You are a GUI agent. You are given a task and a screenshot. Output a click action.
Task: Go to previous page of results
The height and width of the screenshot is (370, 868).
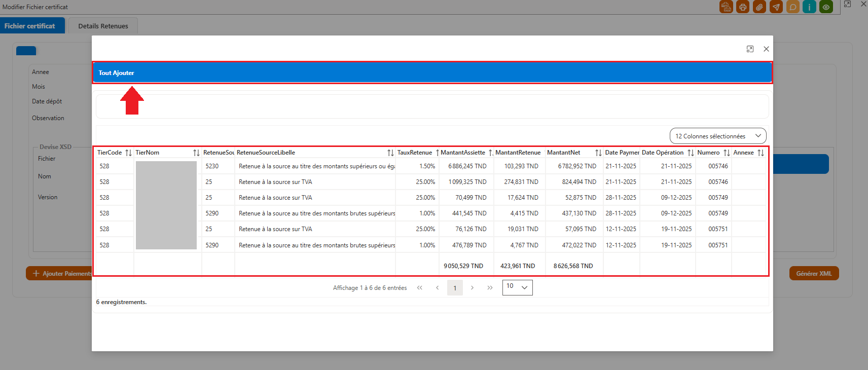437,288
